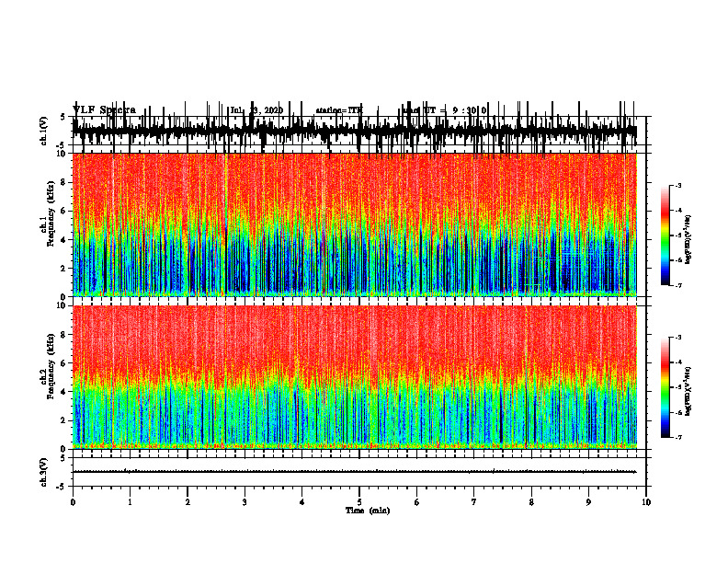Click inside the ch.2 spectrogram panel
This screenshot has width=728, height=563.
[x=355, y=377]
